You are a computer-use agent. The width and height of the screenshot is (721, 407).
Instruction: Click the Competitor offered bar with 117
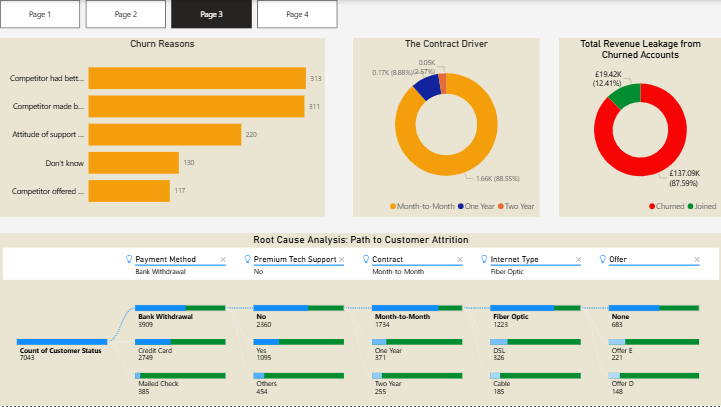[129, 191]
